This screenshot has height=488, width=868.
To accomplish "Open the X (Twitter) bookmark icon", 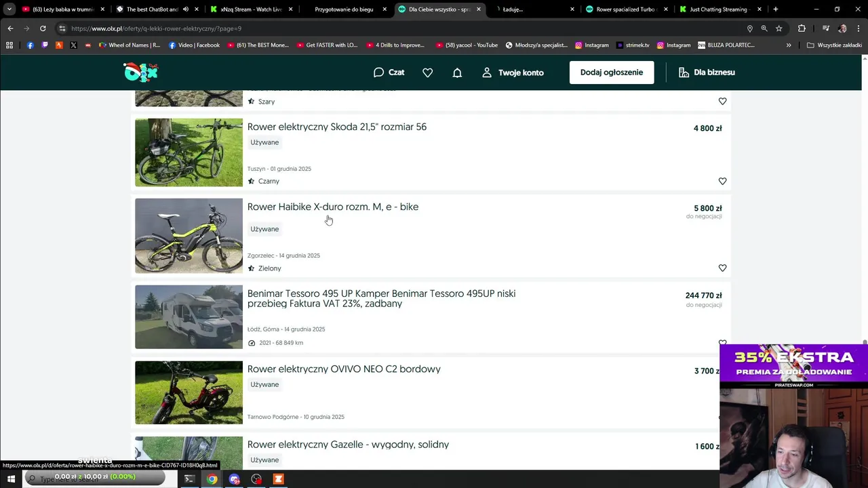I will point(73,45).
